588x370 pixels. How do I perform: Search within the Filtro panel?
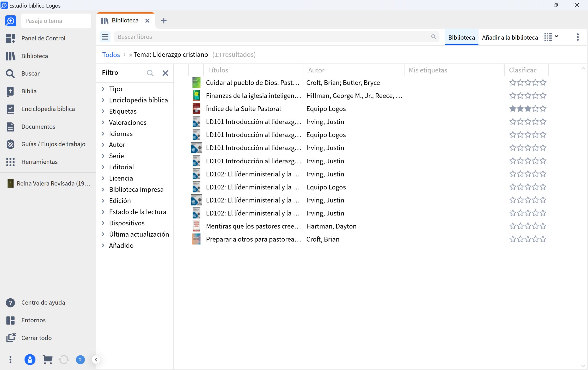pyautogui.click(x=150, y=73)
